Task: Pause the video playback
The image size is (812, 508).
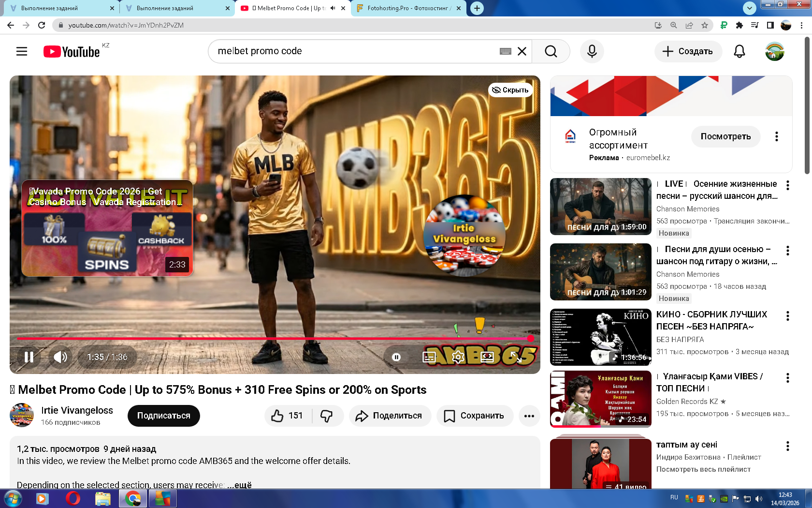Action: pos(29,357)
